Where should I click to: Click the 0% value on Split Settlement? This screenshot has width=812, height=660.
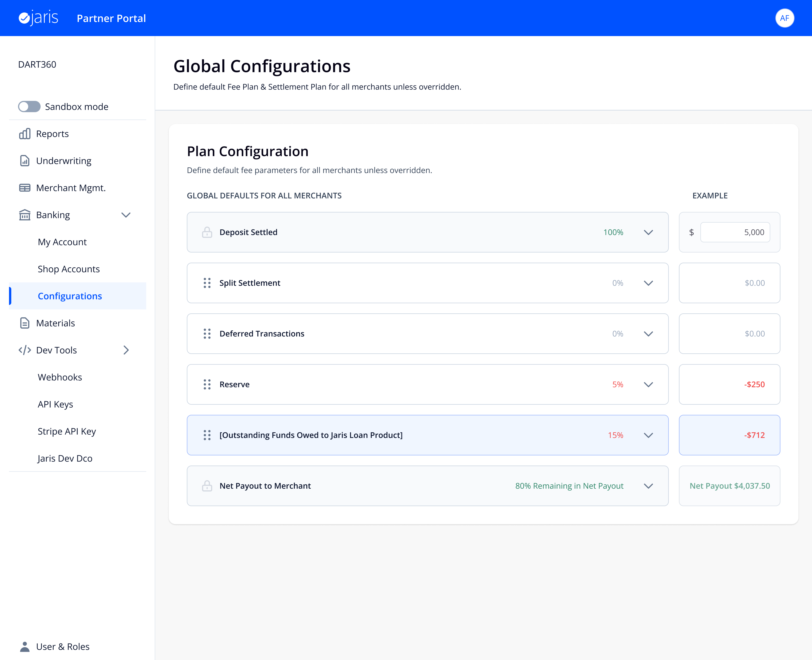tap(618, 283)
